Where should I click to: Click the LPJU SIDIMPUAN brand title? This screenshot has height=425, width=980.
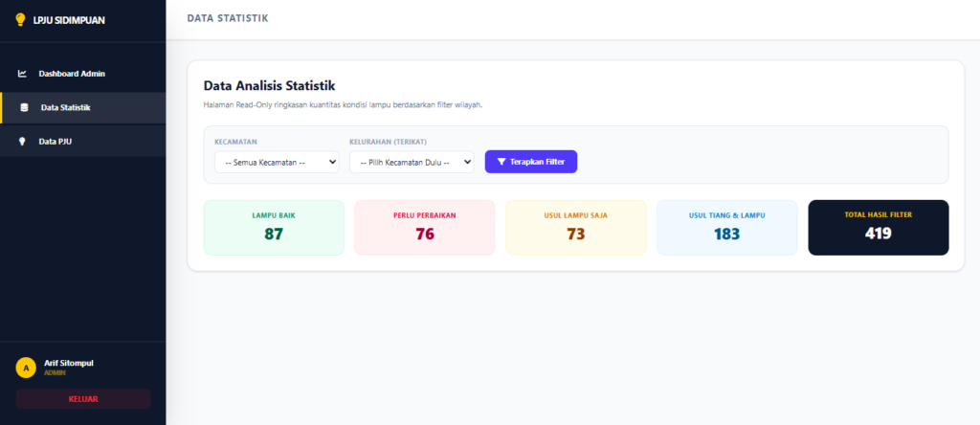coord(69,20)
